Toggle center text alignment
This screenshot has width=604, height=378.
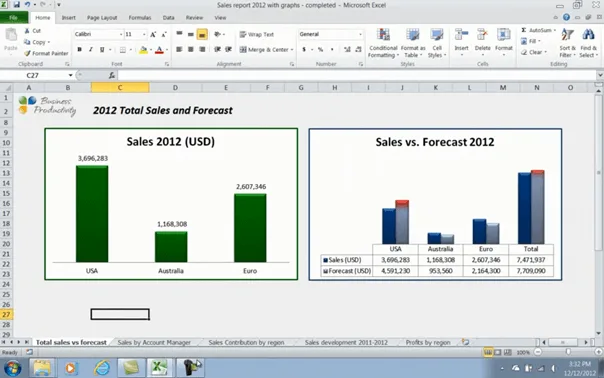(190, 49)
